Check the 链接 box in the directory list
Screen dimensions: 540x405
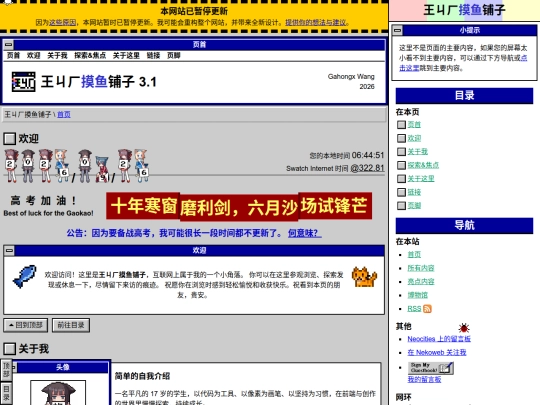pyautogui.click(x=401, y=192)
